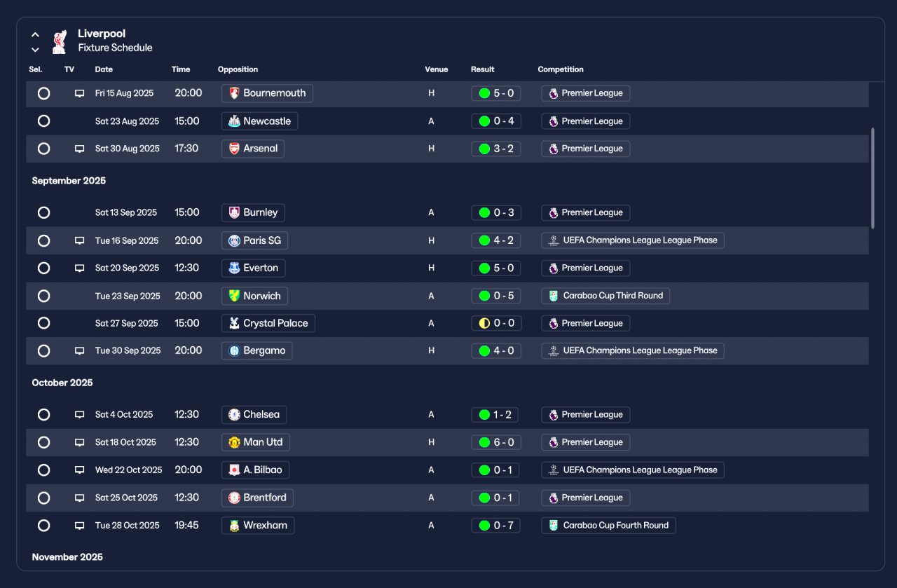Select the Burnley fixture radio button

pyautogui.click(x=43, y=212)
